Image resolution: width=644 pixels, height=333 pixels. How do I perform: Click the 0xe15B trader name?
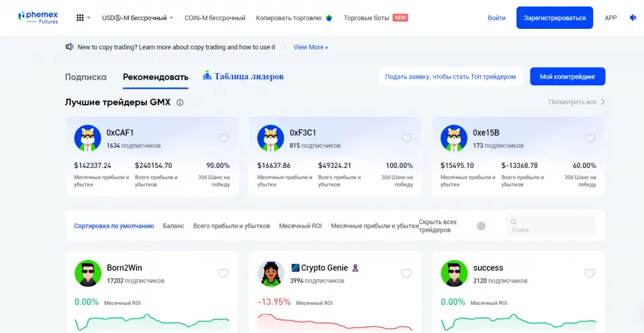(x=486, y=133)
